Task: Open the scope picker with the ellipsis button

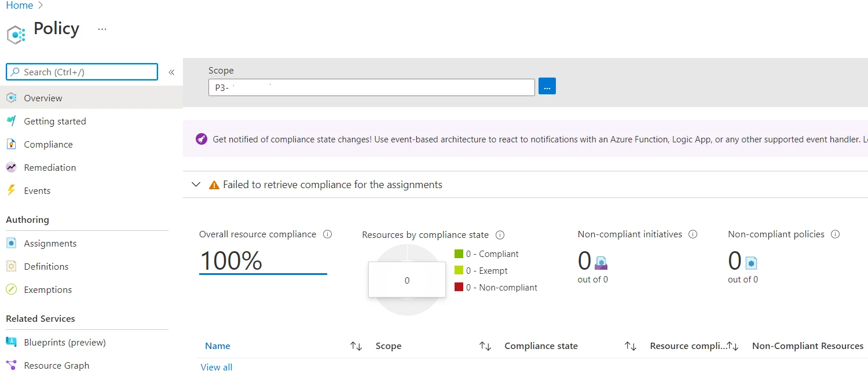Action: click(x=547, y=86)
